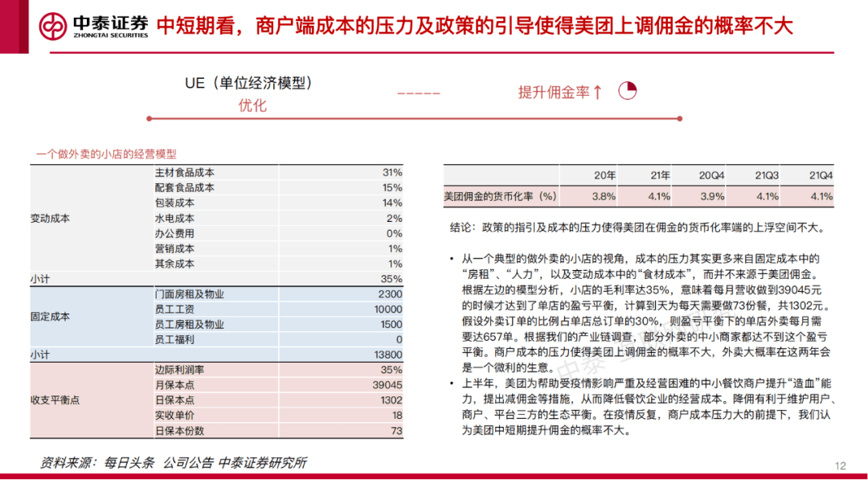Click the 20年 column header
Screen dimensions: 868x488
[604, 175]
